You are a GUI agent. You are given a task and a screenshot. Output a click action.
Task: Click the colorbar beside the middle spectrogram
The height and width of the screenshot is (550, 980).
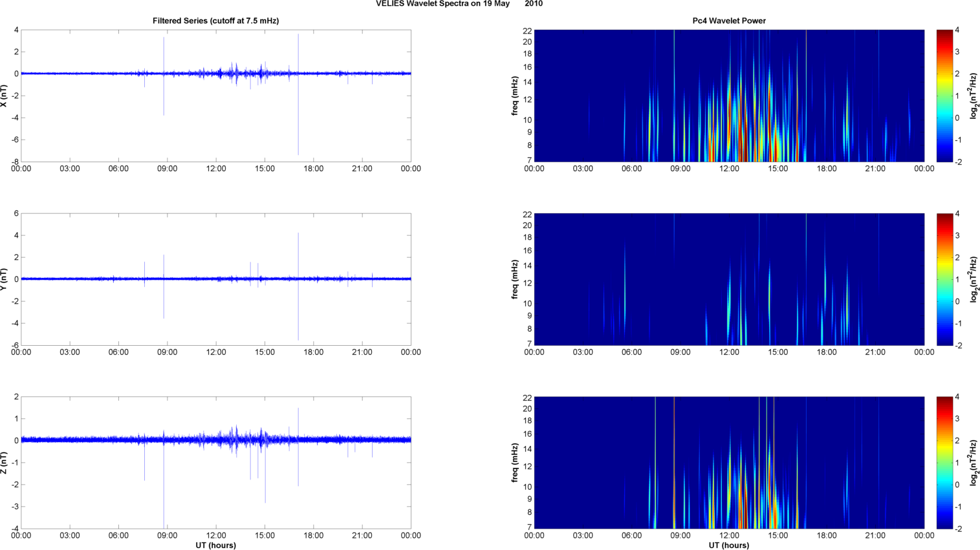click(944, 279)
